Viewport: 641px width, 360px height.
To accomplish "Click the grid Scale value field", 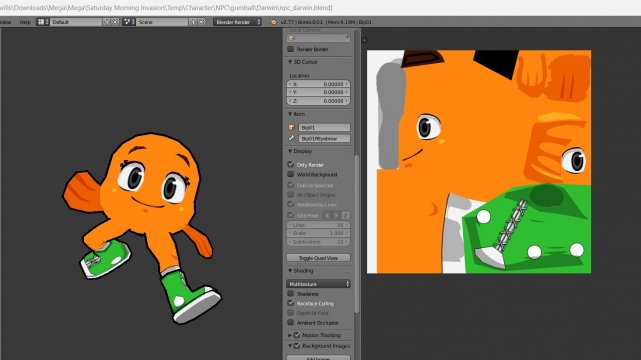I will click(318, 233).
